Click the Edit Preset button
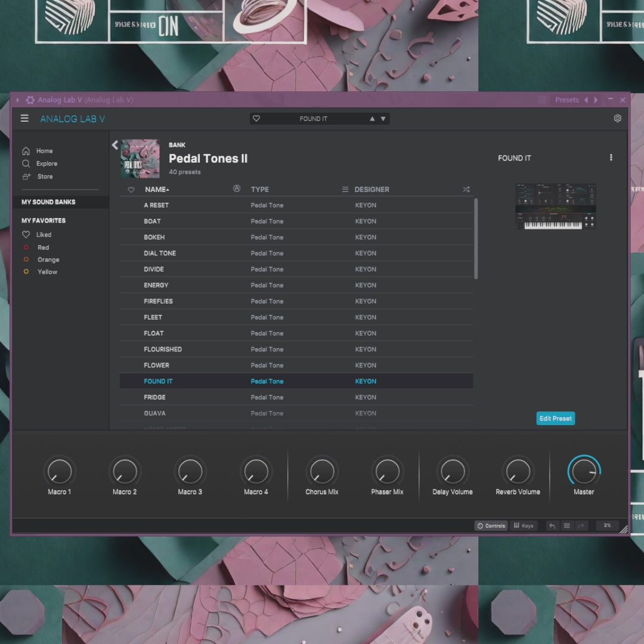The height and width of the screenshot is (644, 644). (555, 419)
